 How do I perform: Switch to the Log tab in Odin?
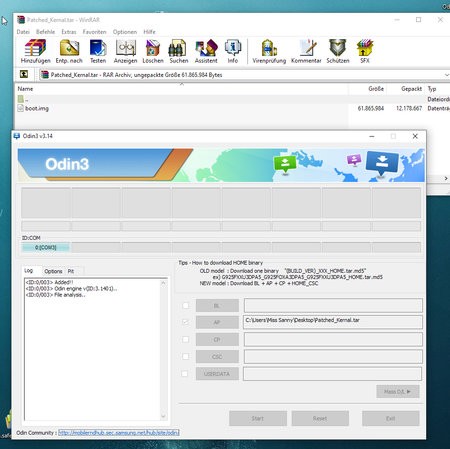pos(29,271)
